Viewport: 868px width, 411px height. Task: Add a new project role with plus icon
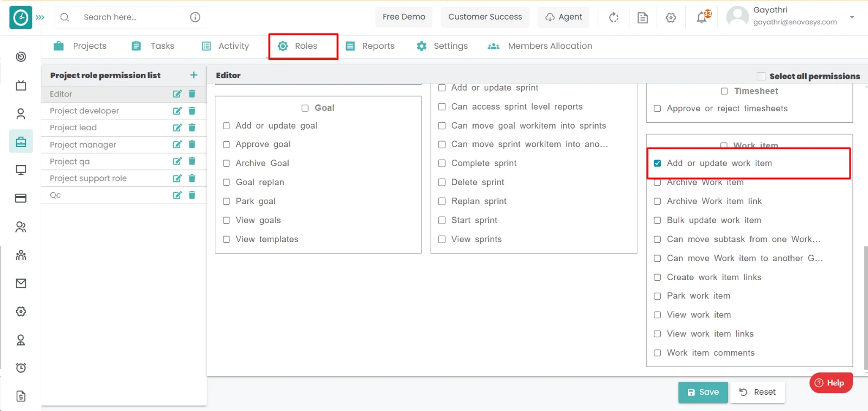(x=194, y=75)
